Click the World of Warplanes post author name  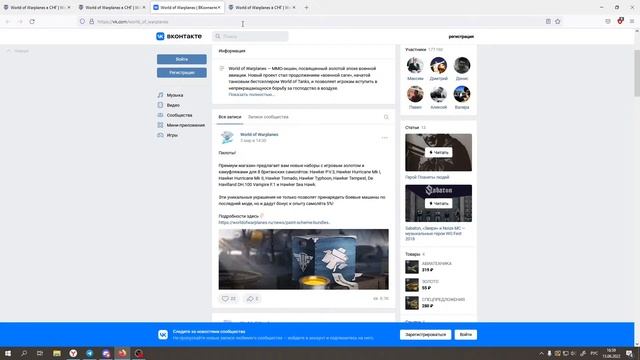(259, 134)
